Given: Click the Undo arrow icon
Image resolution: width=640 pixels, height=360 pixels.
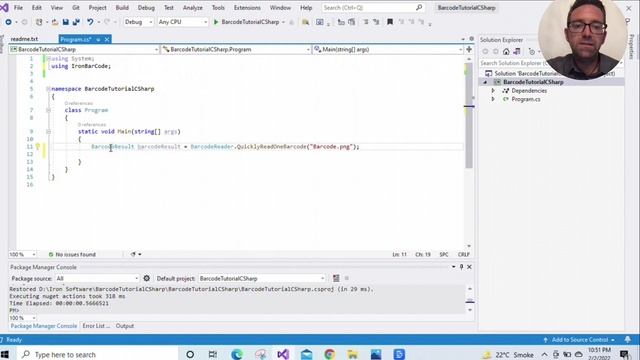Looking at the screenshot, I should pyautogui.click(x=90, y=22).
